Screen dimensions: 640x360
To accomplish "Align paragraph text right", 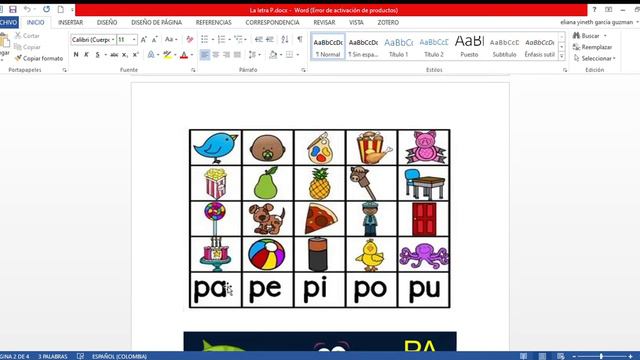I will tap(227, 54).
